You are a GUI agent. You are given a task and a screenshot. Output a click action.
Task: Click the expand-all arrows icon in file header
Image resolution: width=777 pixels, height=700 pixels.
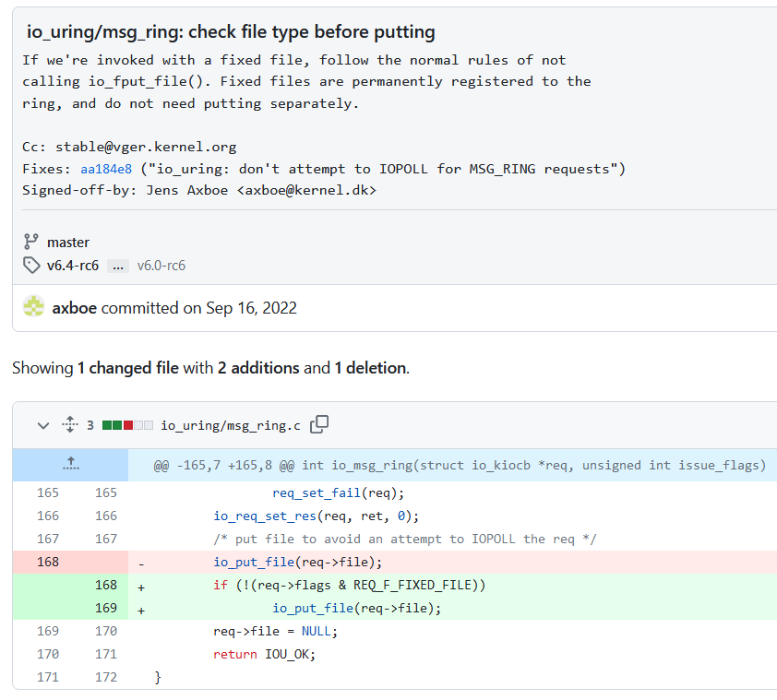tap(68, 425)
